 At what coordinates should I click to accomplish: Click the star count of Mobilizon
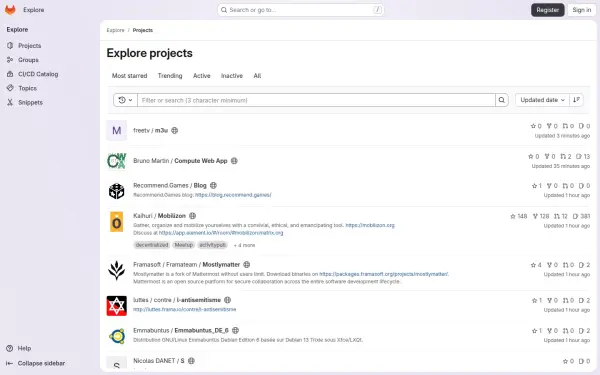point(518,216)
